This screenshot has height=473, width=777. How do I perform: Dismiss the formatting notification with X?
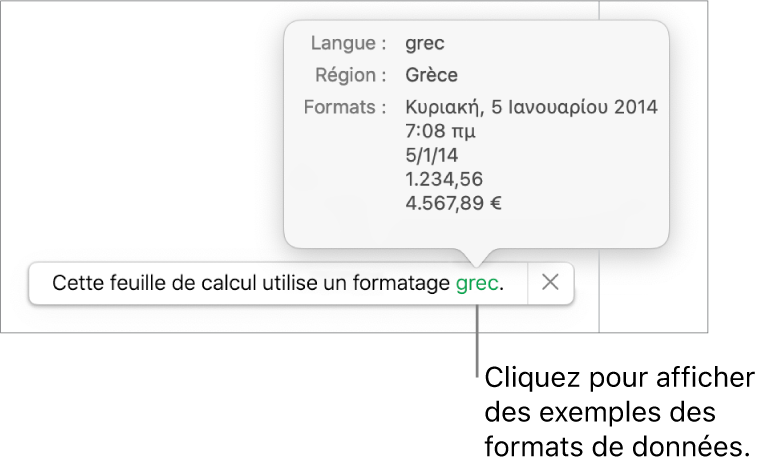click(550, 283)
